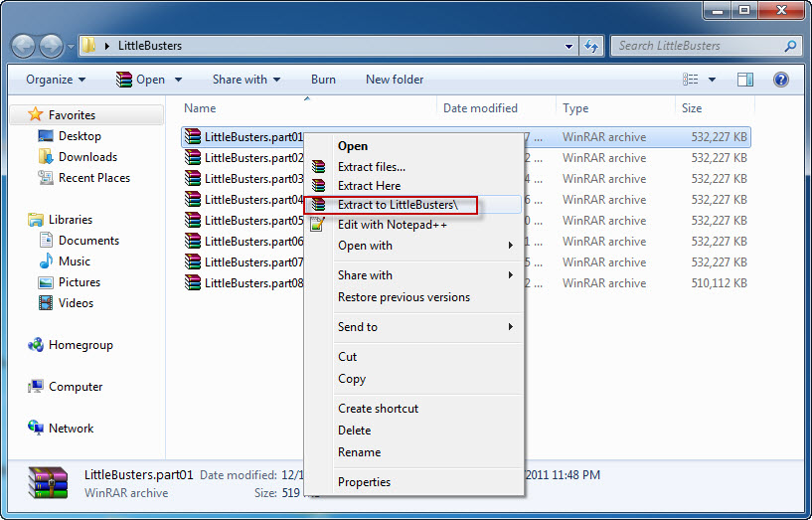Sort by Size column header
Viewport: 812px width, 520px height.
pos(692,108)
